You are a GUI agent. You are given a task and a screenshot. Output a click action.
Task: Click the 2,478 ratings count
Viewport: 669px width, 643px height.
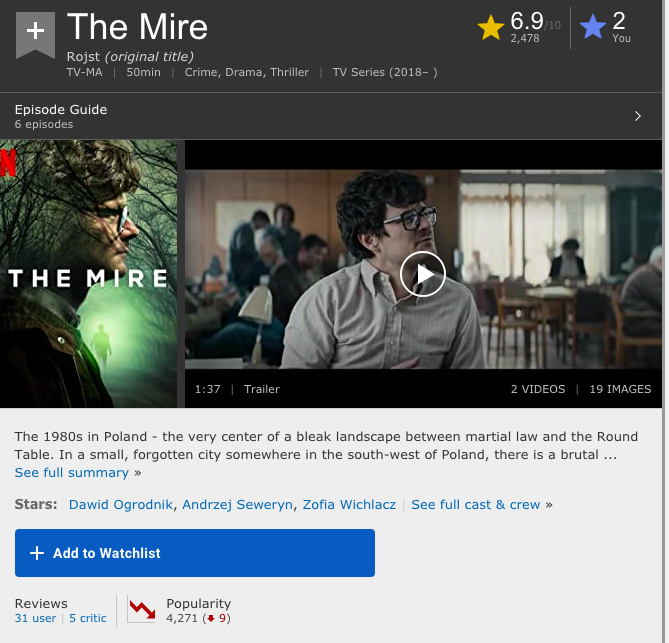click(525, 38)
